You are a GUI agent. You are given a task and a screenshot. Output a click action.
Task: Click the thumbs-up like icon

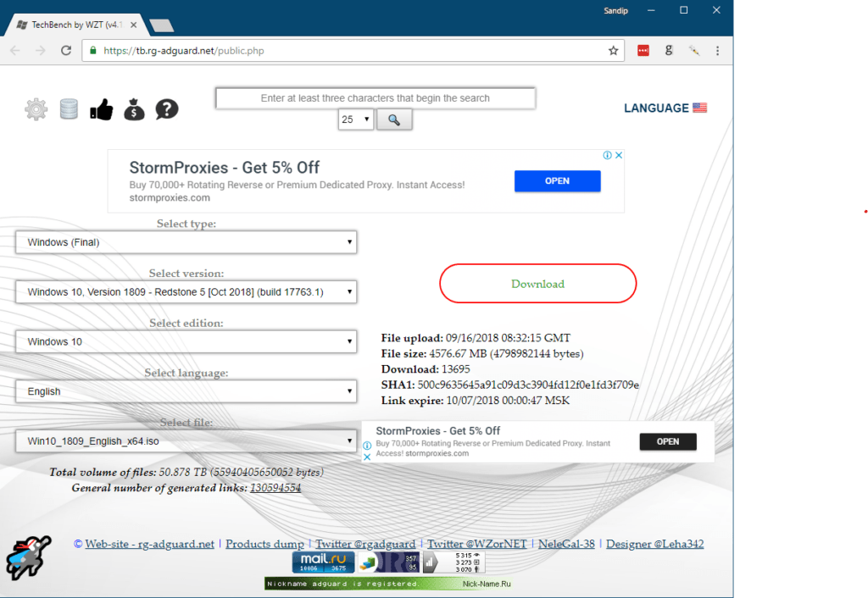pyautogui.click(x=101, y=108)
